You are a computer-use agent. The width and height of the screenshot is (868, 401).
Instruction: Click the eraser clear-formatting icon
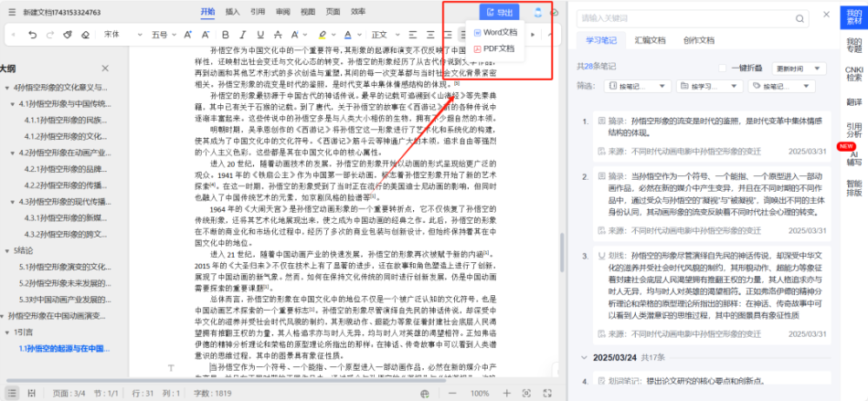coord(85,35)
